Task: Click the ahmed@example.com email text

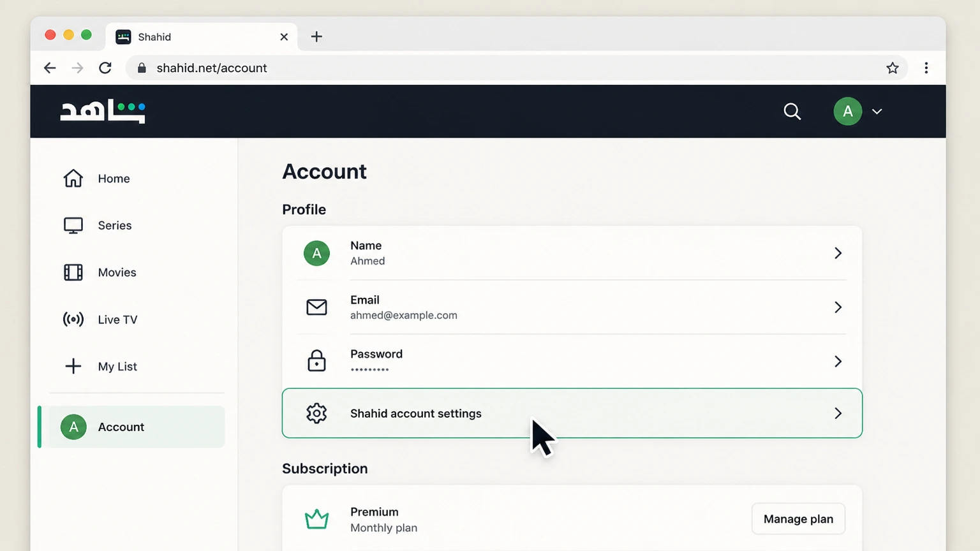Action: coord(404,315)
